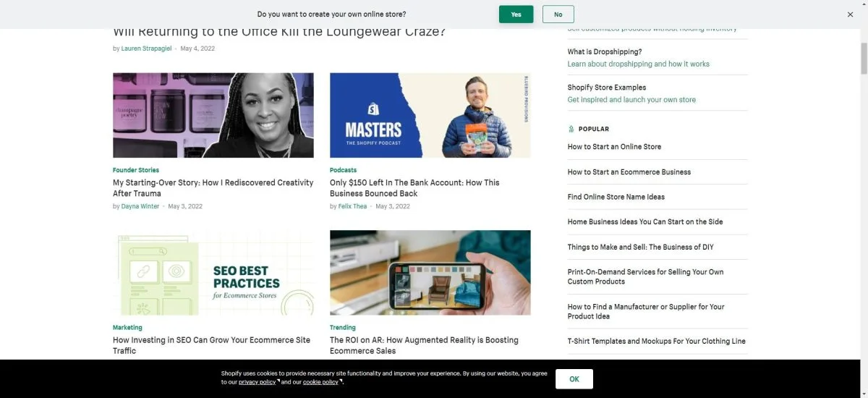Open Find Online Store Name Ideas
868x398 pixels.
(x=616, y=197)
